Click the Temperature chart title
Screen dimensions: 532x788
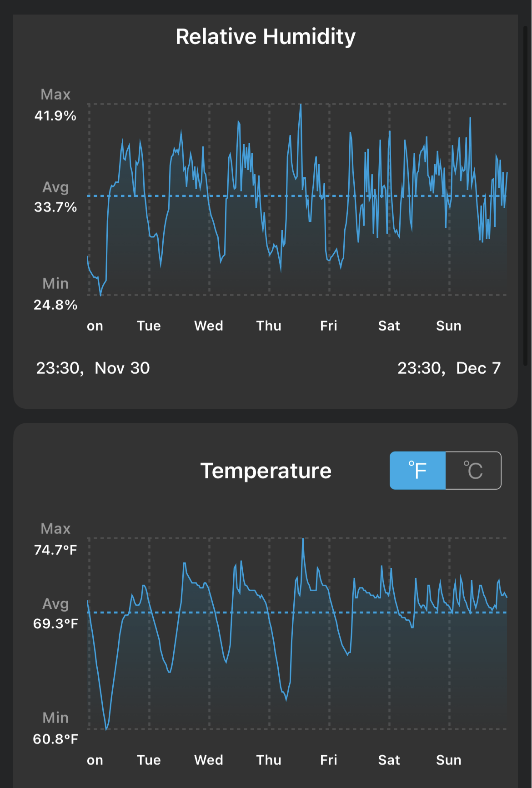point(266,471)
